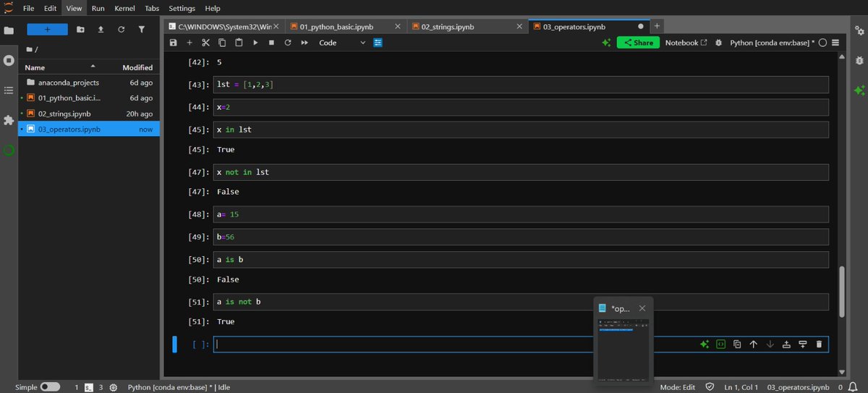
Task: Open the File menu
Action: point(29,8)
